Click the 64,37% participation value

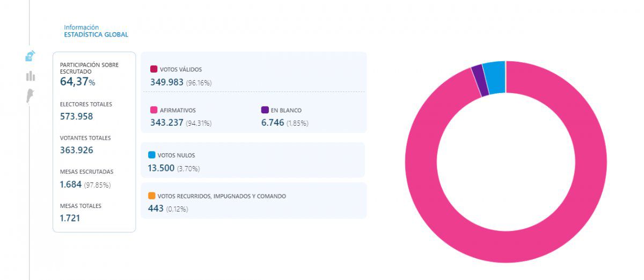(77, 82)
